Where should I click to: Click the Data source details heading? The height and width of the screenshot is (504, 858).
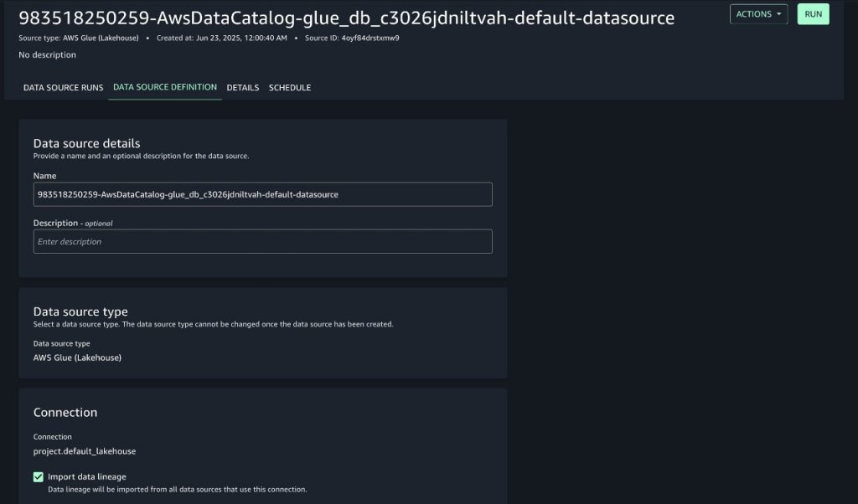click(86, 143)
